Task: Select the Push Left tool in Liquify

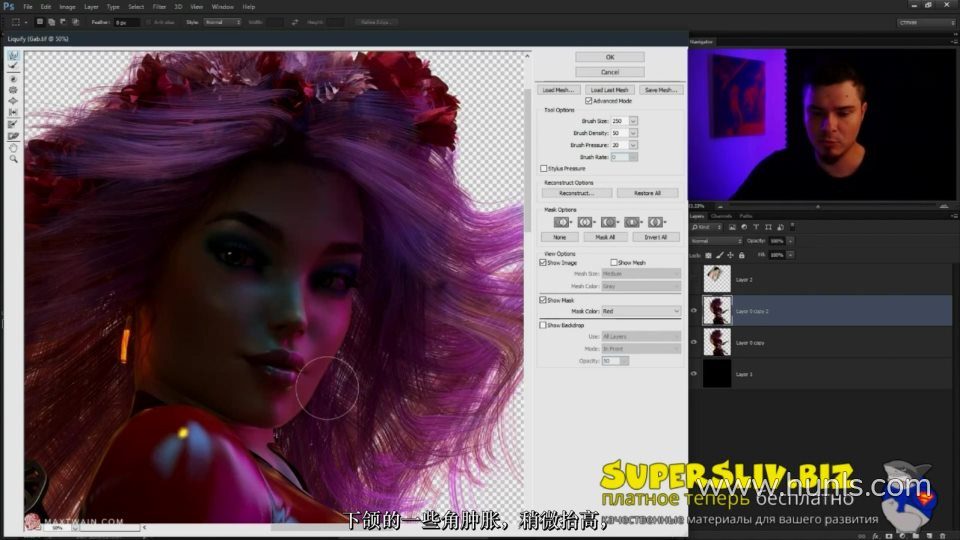Action: tap(13, 112)
